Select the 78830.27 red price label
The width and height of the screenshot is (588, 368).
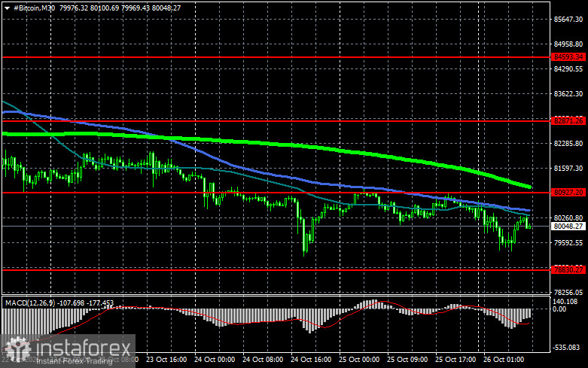tap(568, 270)
